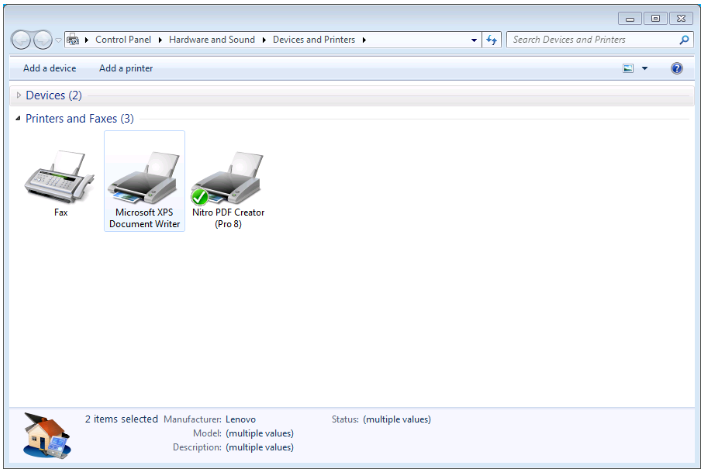The image size is (706, 472).
Task: Open the help question mark icon
Action: [x=676, y=68]
